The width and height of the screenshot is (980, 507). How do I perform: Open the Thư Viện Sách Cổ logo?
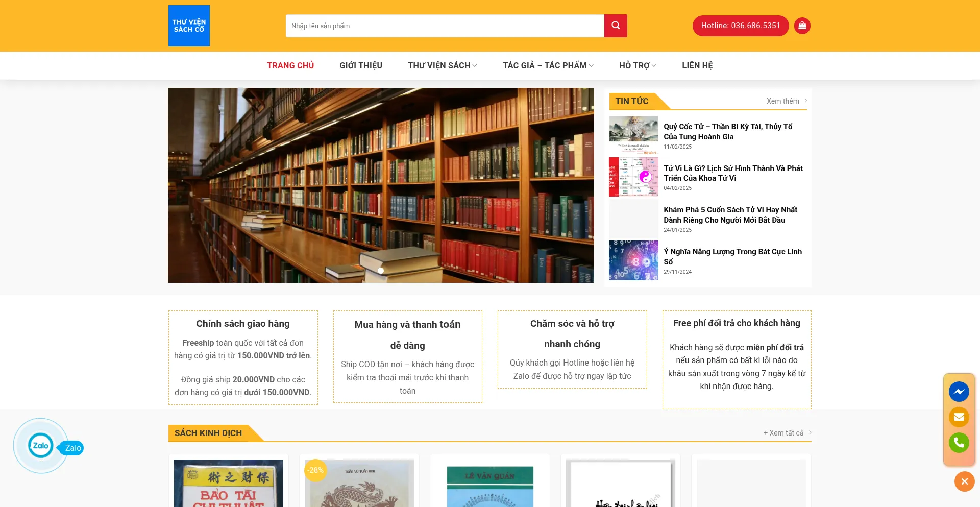[189, 26]
